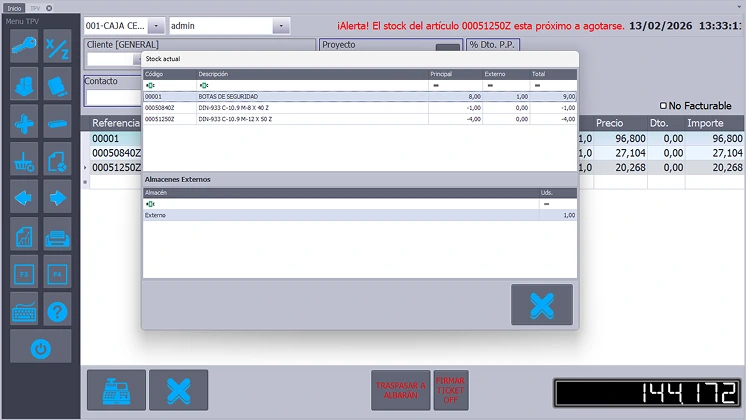746x420 pixels.
Task: Click code 00050840Z in Stock actual
Action: pyautogui.click(x=160, y=108)
